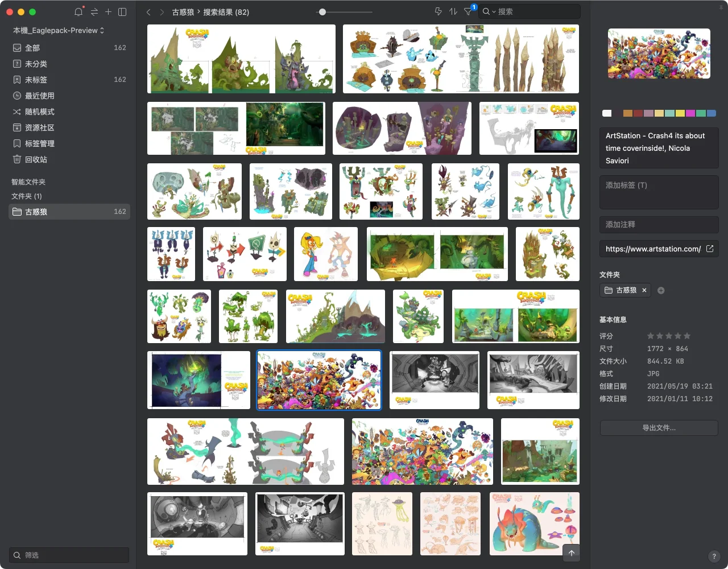Select the blue color swatch
Viewport: 728px width, 569px height.
point(712,113)
